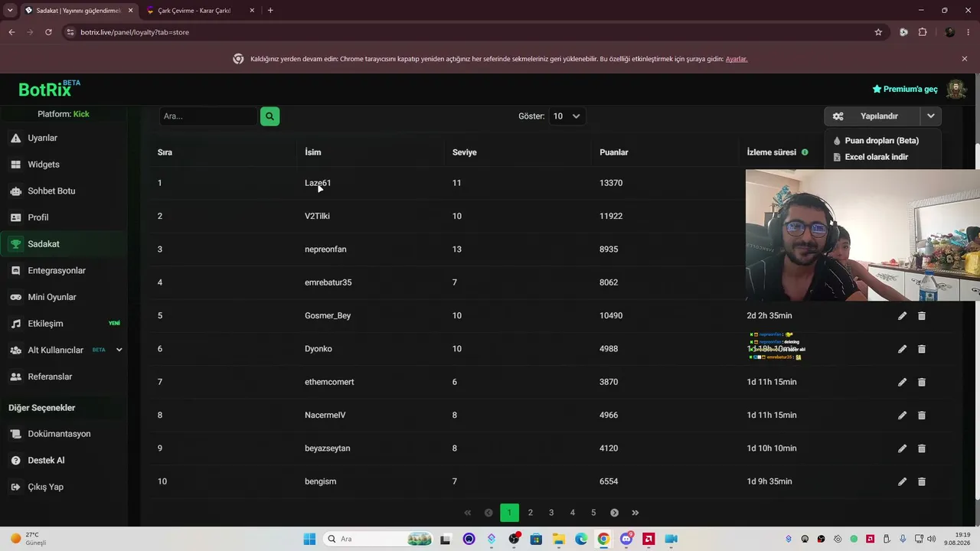
Task: Choose Excel olarak indir option
Action: coord(877,157)
